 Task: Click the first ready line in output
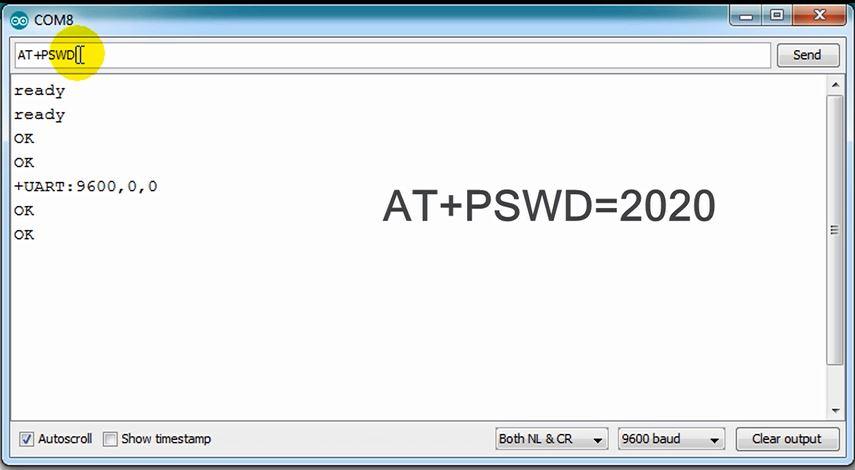(39, 91)
